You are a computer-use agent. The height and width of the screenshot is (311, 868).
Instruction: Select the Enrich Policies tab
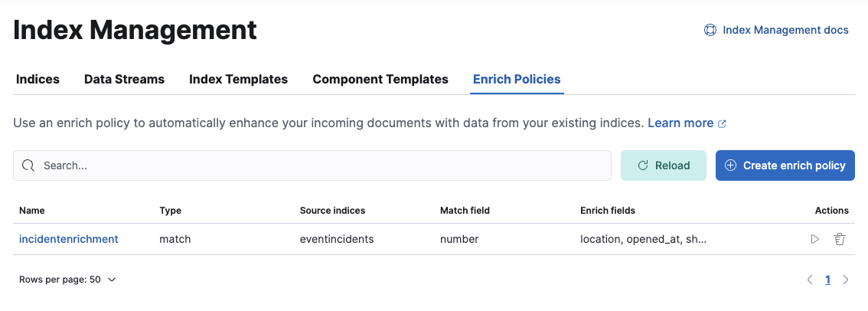click(x=517, y=79)
